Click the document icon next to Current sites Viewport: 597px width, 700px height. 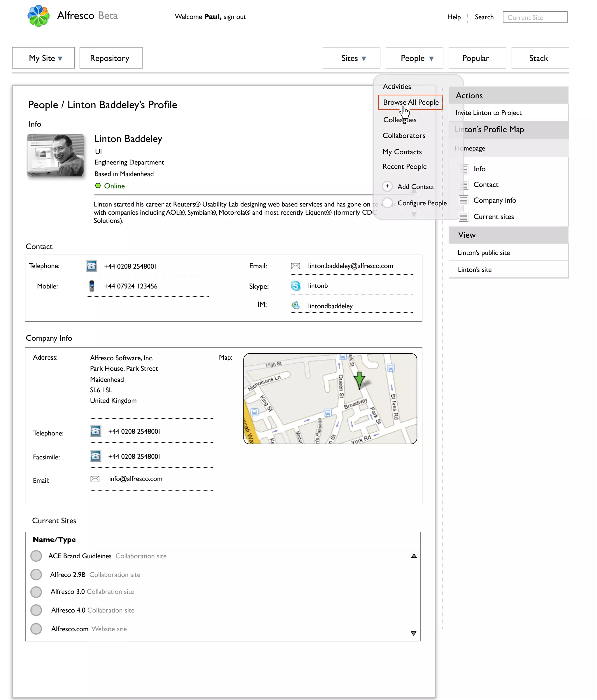point(463,216)
